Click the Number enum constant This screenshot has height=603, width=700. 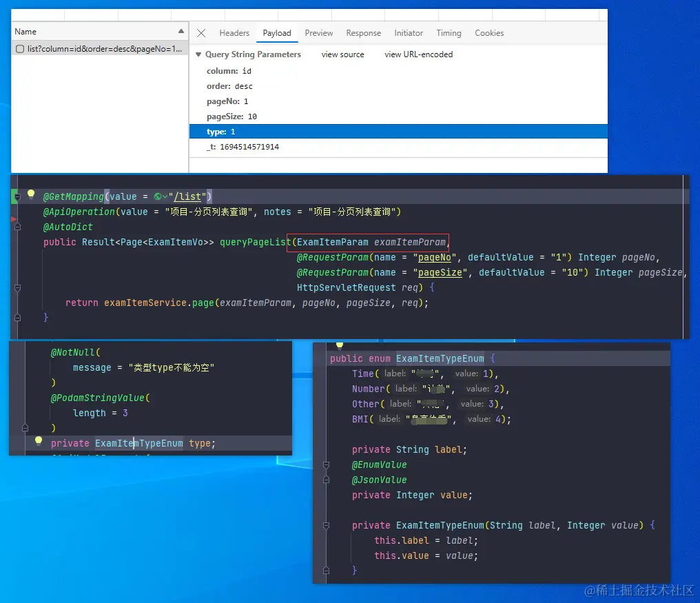(369, 389)
